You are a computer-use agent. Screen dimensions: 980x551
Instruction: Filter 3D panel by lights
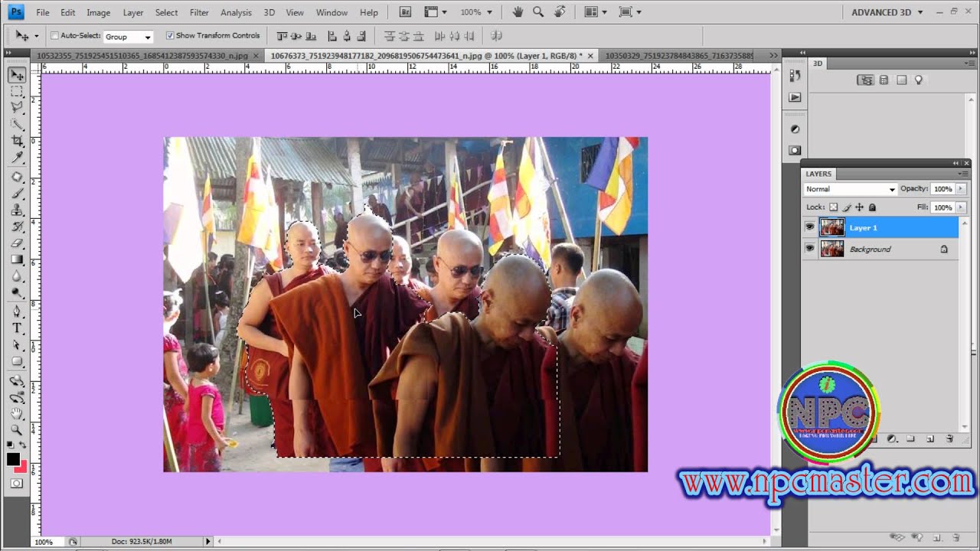[x=919, y=80]
